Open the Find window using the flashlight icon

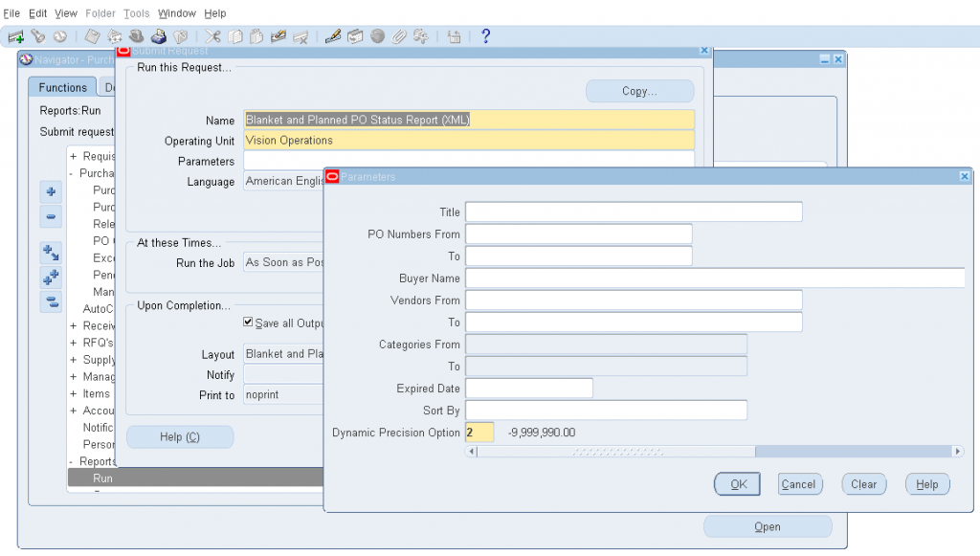(x=38, y=35)
